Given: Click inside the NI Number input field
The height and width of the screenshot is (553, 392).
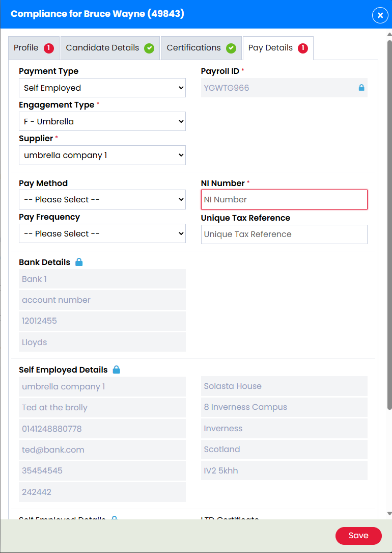Looking at the screenshot, I should pyautogui.click(x=284, y=199).
